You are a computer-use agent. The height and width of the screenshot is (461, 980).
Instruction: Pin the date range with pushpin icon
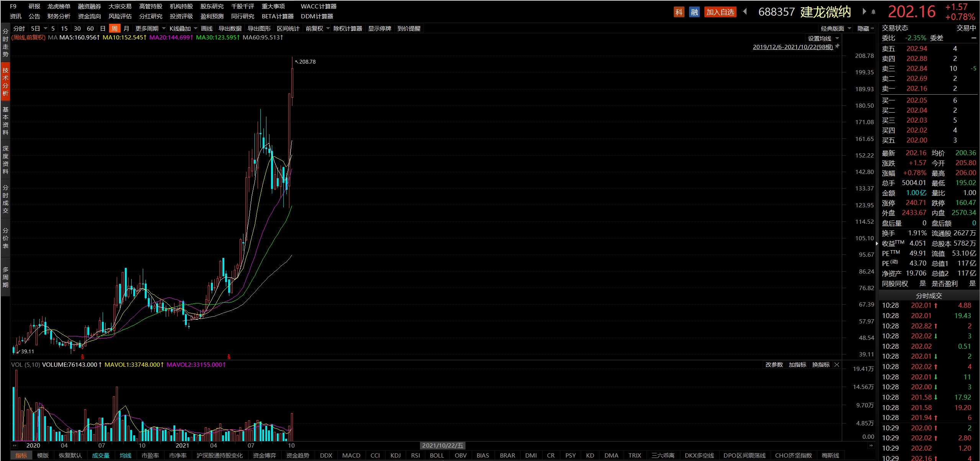(837, 46)
